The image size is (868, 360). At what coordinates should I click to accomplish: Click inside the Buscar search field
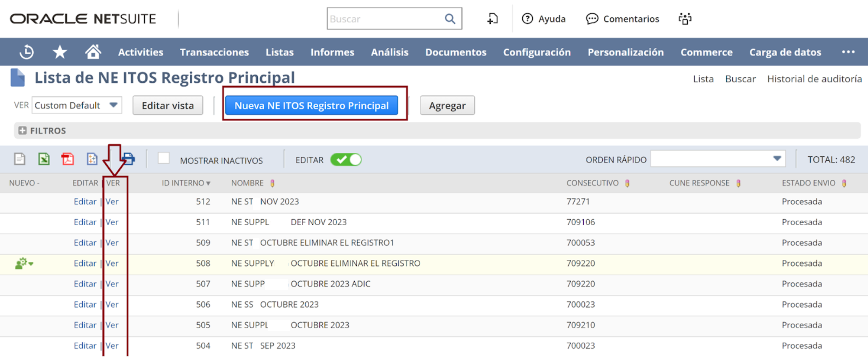(x=384, y=19)
